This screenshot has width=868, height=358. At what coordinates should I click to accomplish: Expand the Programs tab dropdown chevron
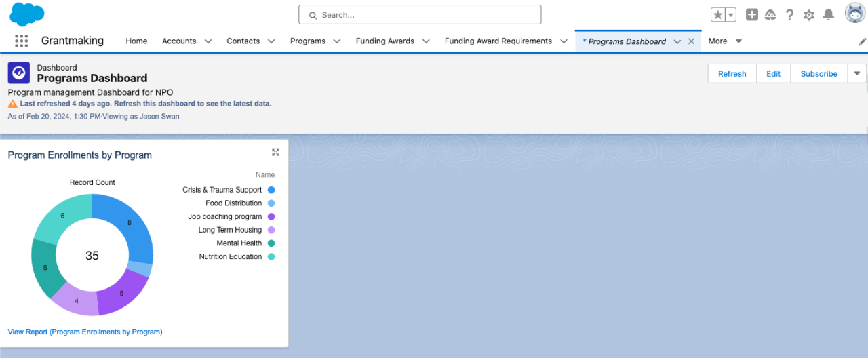point(337,41)
